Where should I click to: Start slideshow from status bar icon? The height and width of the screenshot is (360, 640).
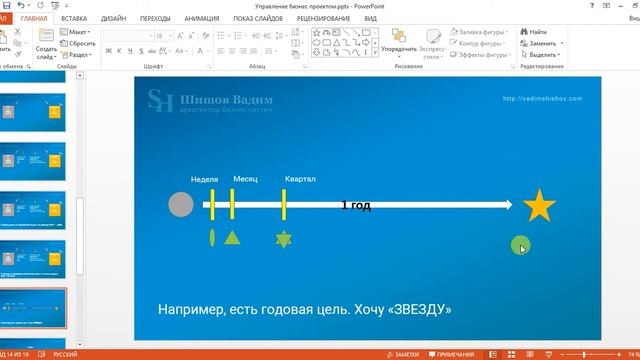pyautogui.click(x=549, y=354)
